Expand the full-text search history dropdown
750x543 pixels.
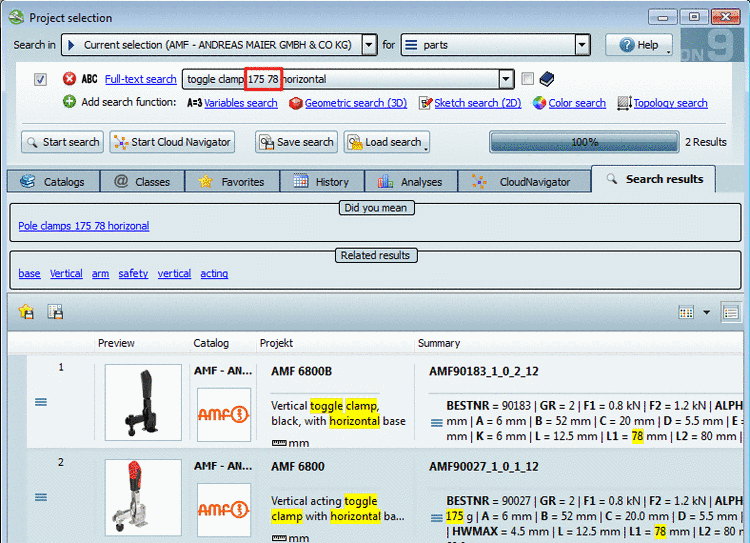506,79
